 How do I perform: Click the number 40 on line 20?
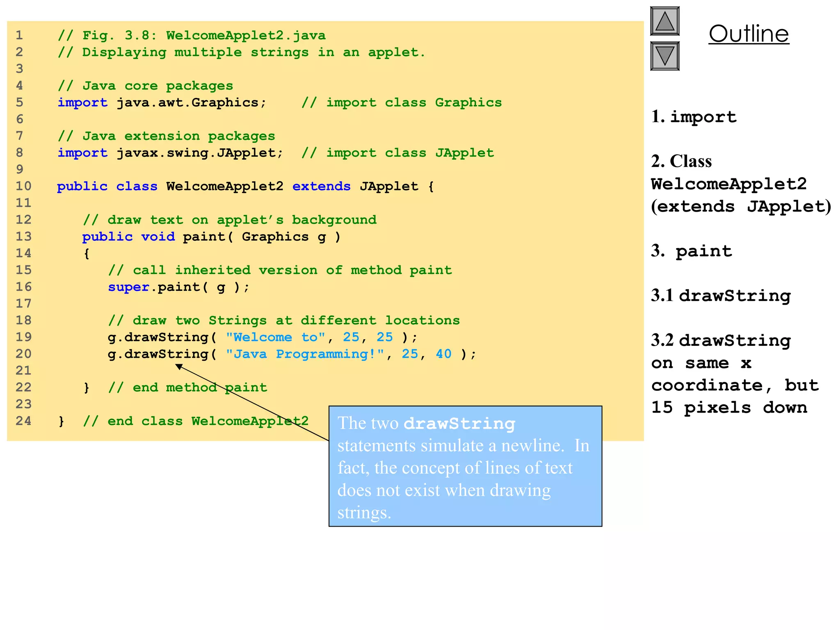443,354
